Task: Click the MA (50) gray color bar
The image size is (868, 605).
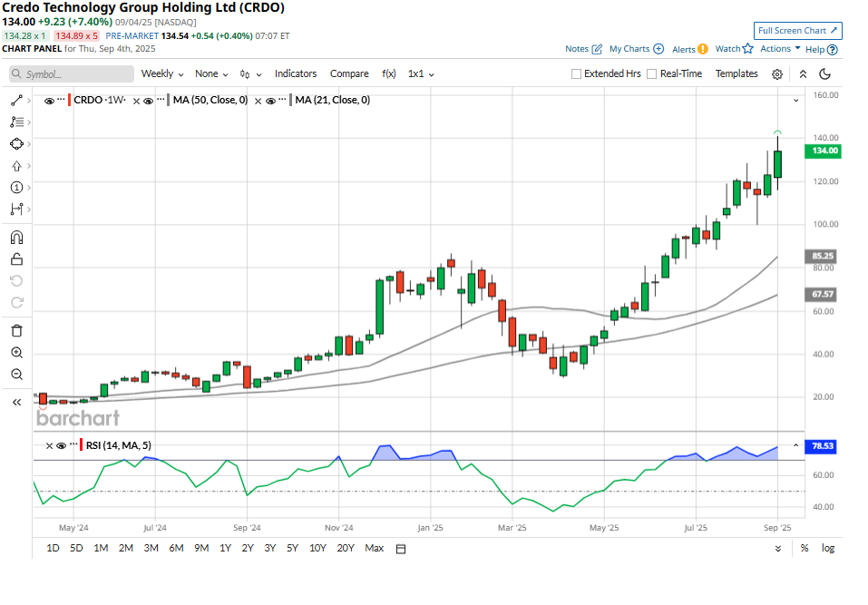Action: 169,100
